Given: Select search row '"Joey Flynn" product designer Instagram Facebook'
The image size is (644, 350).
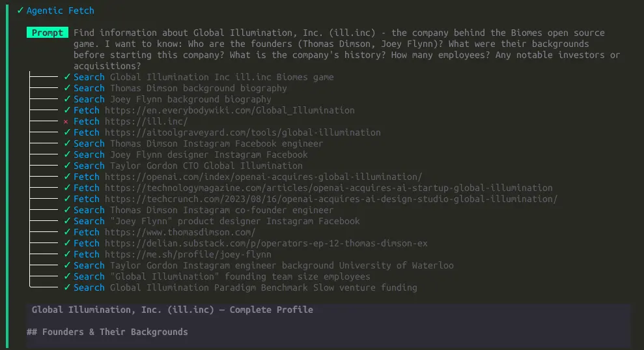Looking at the screenshot, I should tap(216, 221).
